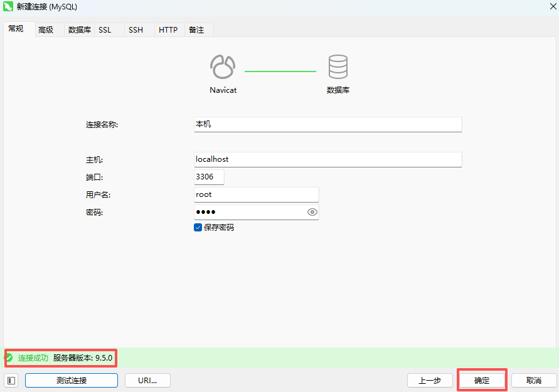This screenshot has height=392, width=559.
Task: Open the HTTP tab
Action: pos(168,30)
